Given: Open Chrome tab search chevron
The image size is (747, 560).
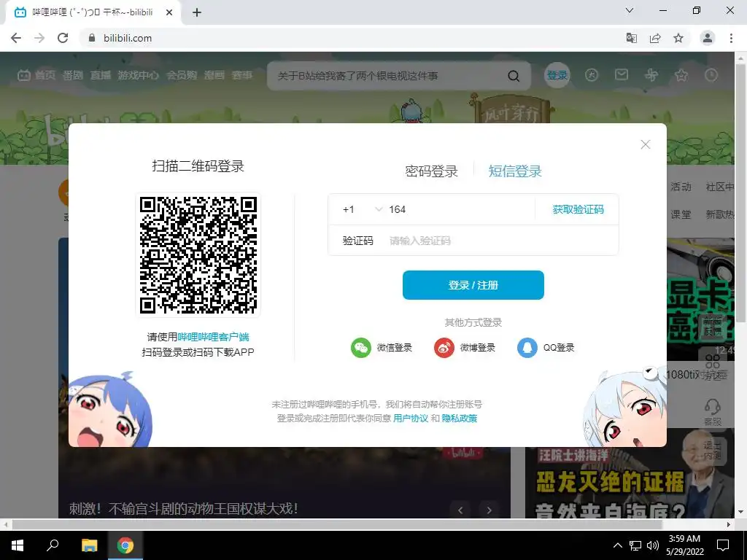Looking at the screenshot, I should click(x=630, y=10).
